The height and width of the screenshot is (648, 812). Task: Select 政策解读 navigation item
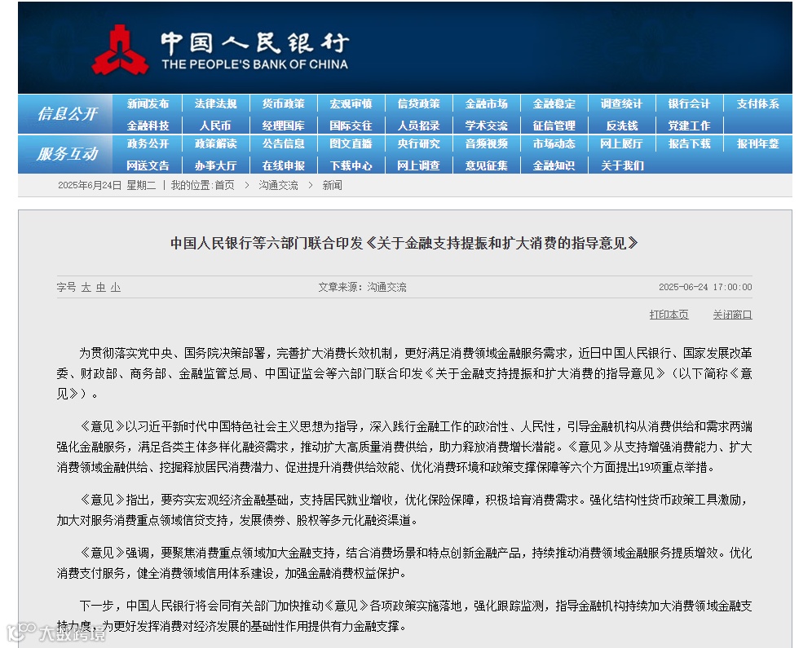[x=215, y=143]
